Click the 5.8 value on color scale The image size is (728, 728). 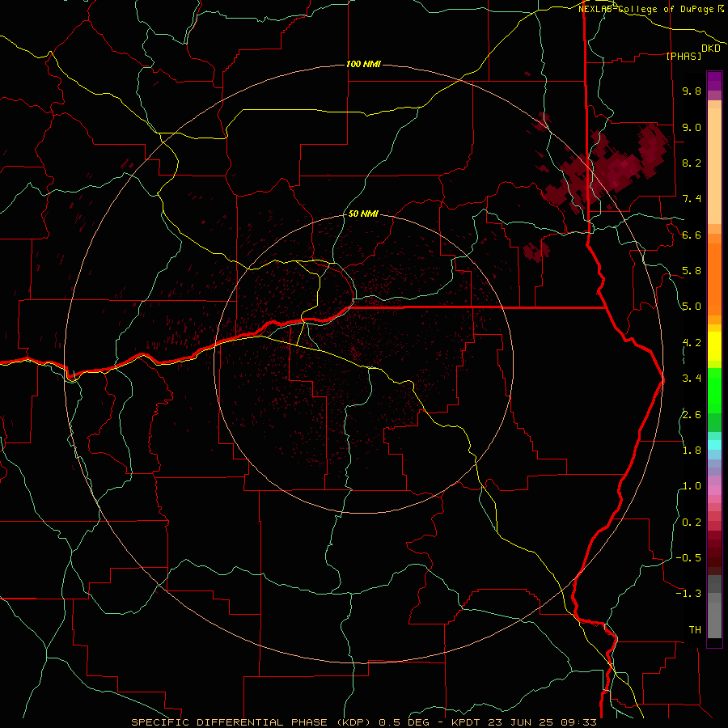tap(692, 271)
